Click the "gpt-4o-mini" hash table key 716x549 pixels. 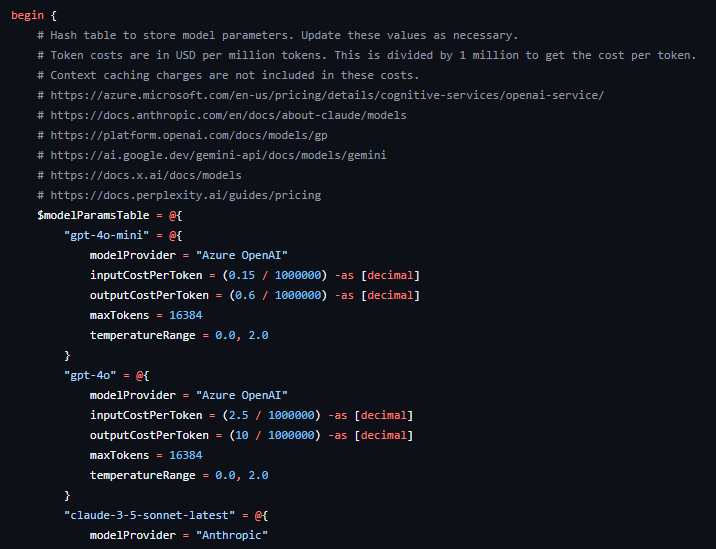104,235
